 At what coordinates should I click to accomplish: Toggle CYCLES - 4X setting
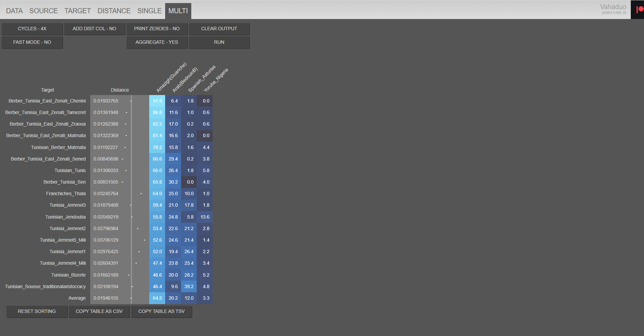pyautogui.click(x=32, y=28)
